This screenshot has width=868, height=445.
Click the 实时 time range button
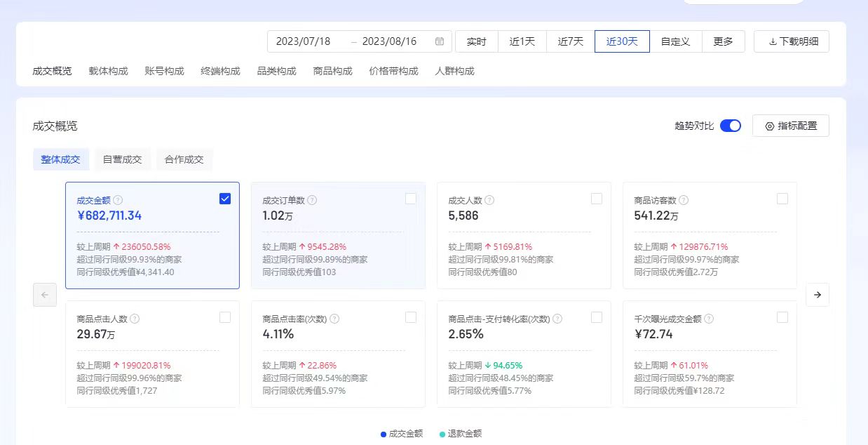tap(477, 41)
